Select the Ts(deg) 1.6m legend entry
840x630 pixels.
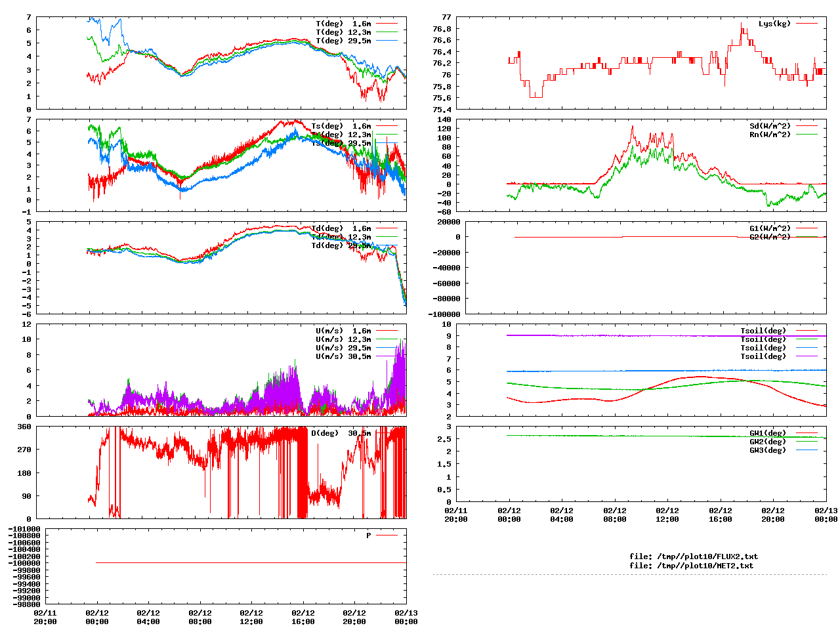pos(341,126)
